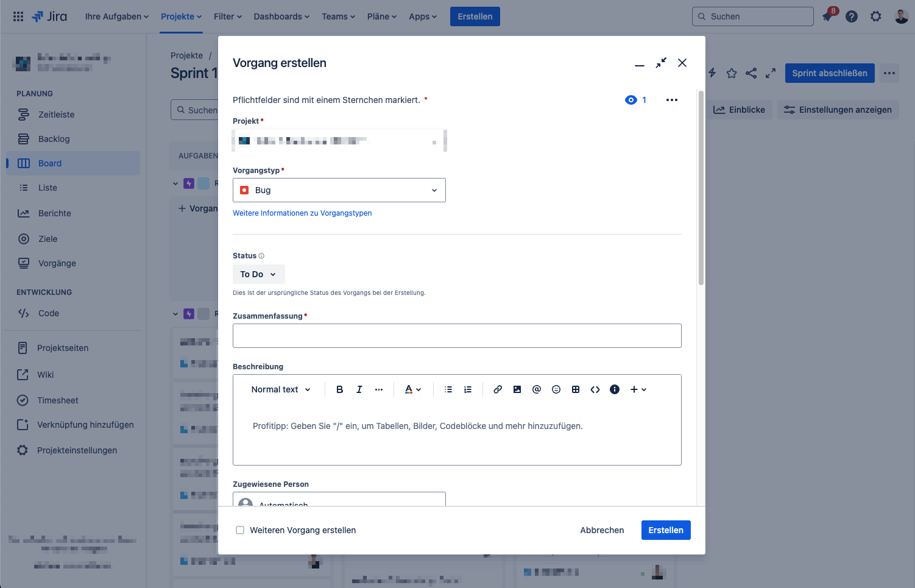This screenshot has height=588, width=915.
Task: Insert a numbered list
Action: coord(468,389)
